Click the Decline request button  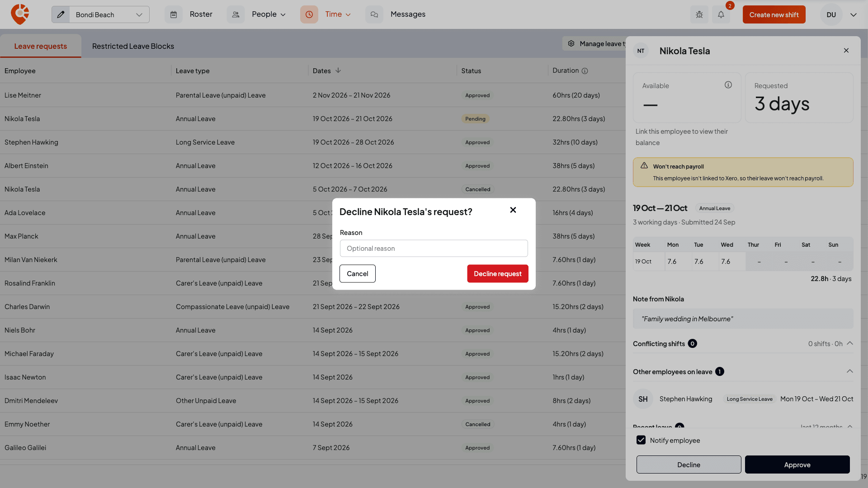498,274
